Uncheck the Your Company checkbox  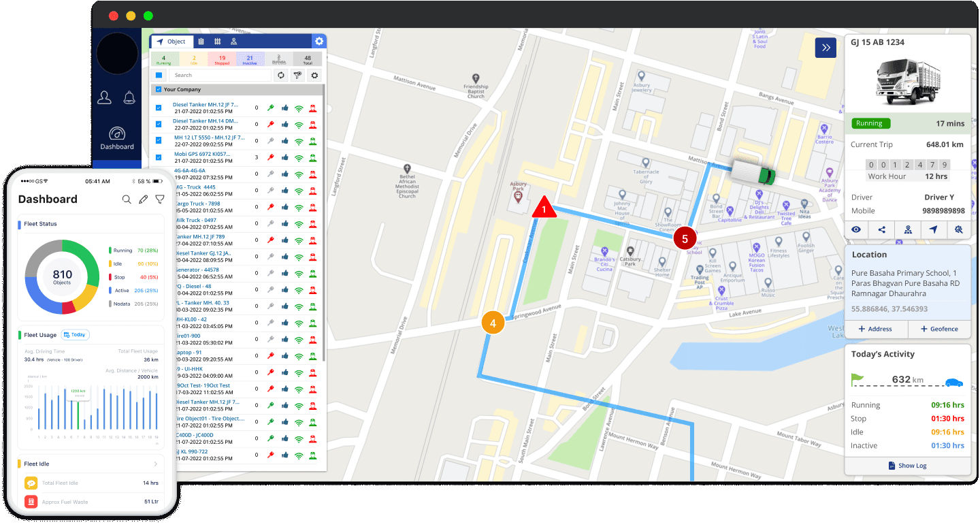coord(158,89)
